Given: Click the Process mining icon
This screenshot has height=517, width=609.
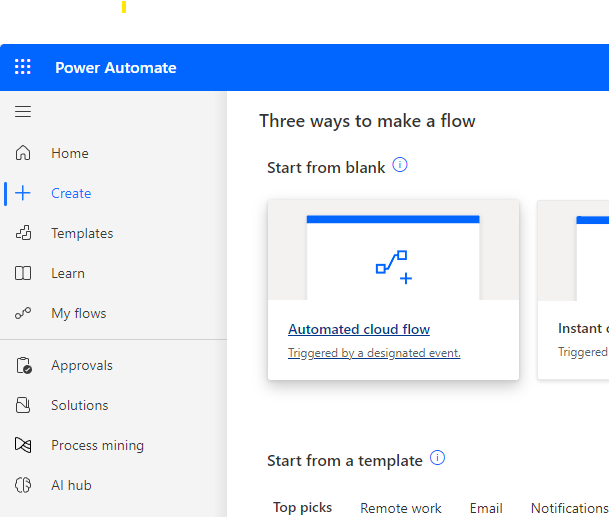Looking at the screenshot, I should point(23,445).
